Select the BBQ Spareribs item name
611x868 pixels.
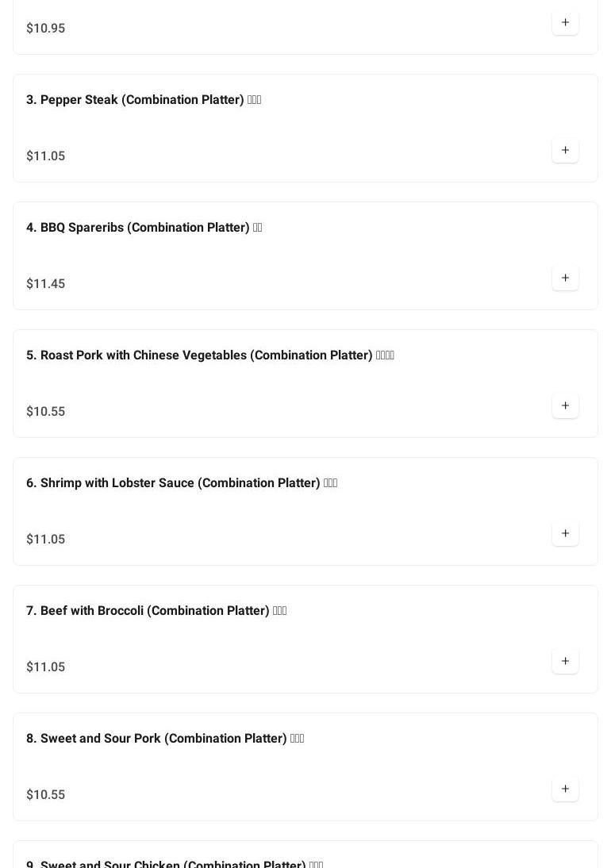[144, 228]
